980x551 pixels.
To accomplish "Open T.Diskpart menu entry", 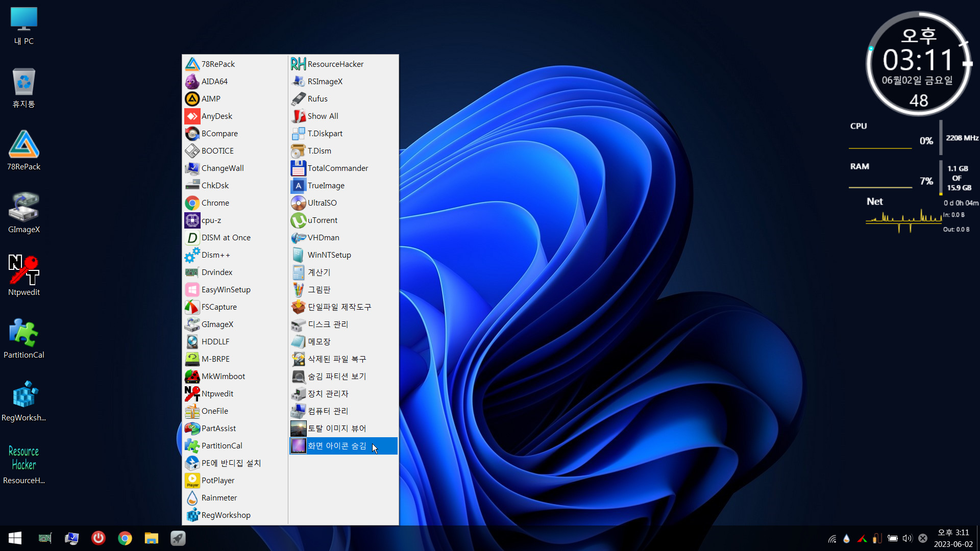I will (344, 134).
